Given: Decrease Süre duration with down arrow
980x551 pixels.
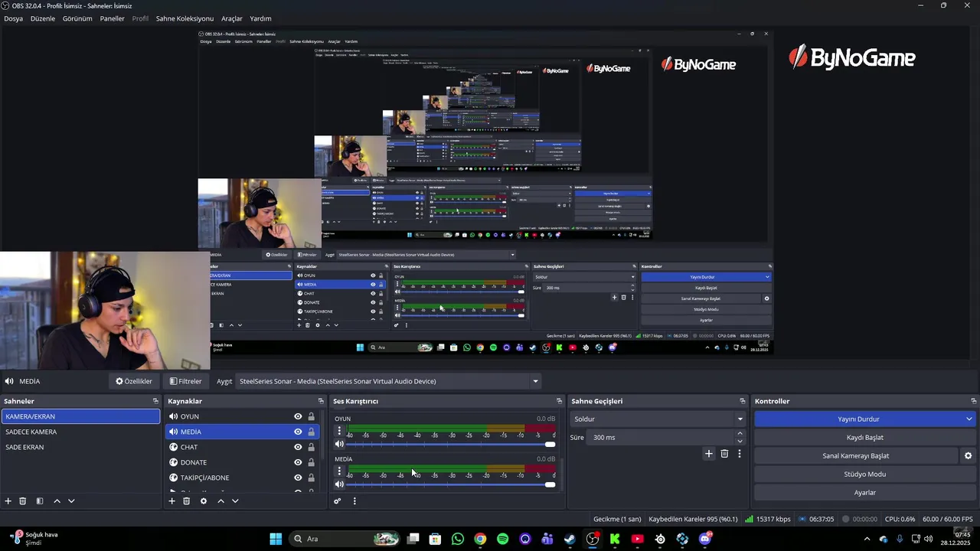Looking at the screenshot, I should tap(740, 442).
